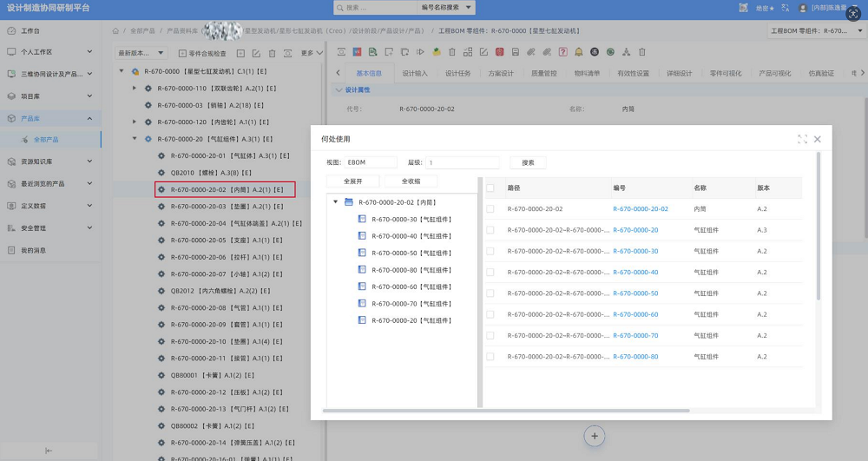Screen dimensions: 868x461
Task: Select 全部产品 in the sidebar
Action: click(x=46, y=140)
